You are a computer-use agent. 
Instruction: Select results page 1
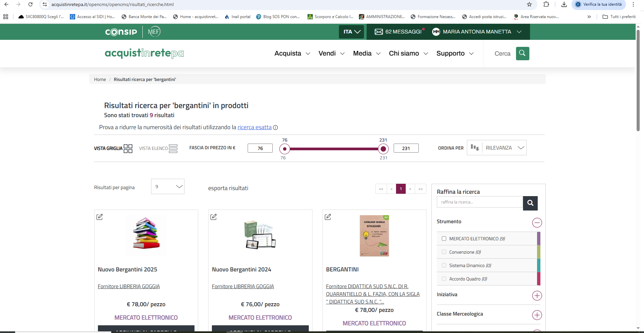[x=401, y=189]
